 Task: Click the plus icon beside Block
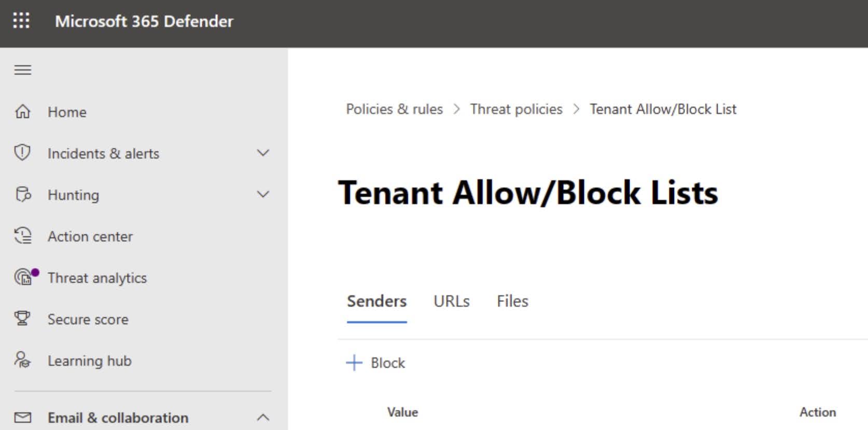click(x=354, y=363)
